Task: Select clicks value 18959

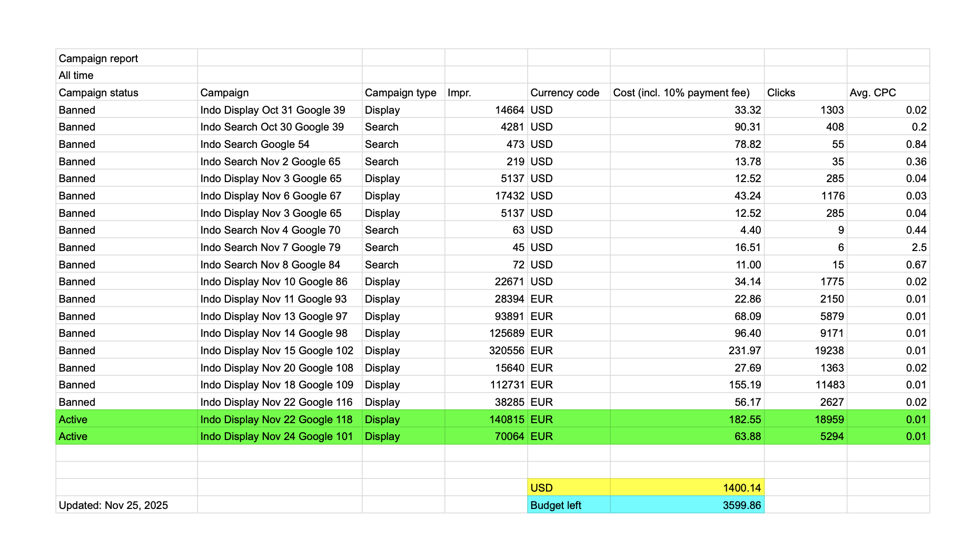Action: point(806,419)
